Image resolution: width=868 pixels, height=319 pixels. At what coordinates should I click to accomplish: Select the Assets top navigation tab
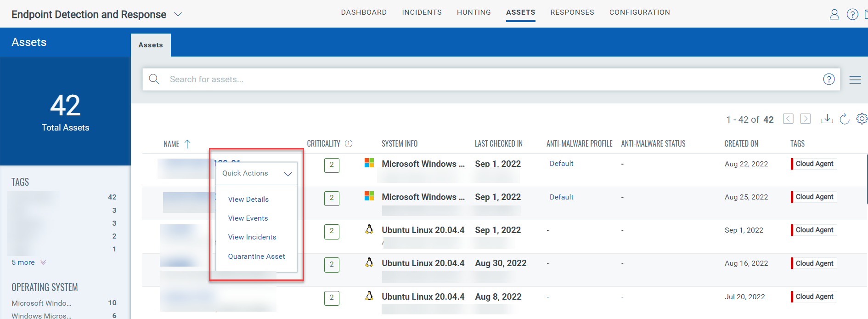tap(521, 12)
